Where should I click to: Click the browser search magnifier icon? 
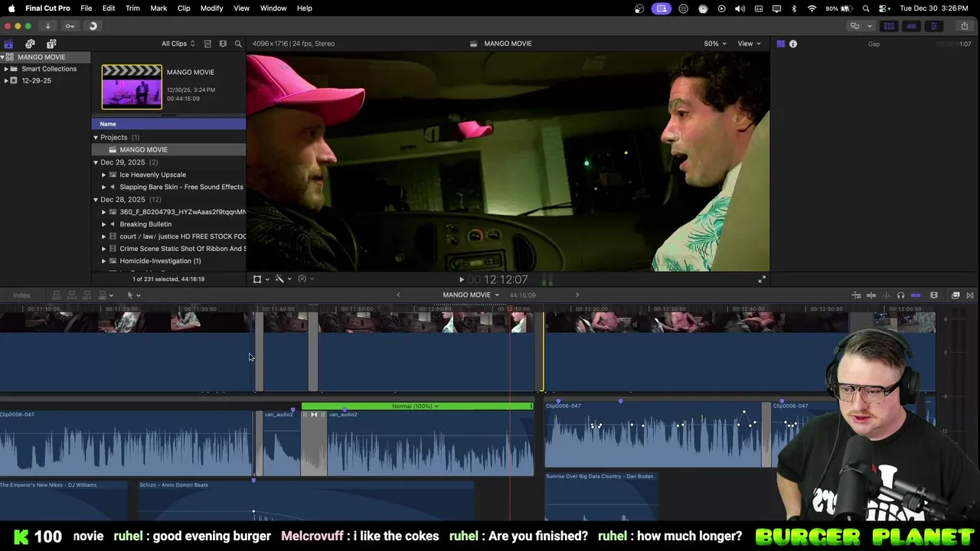[238, 44]
